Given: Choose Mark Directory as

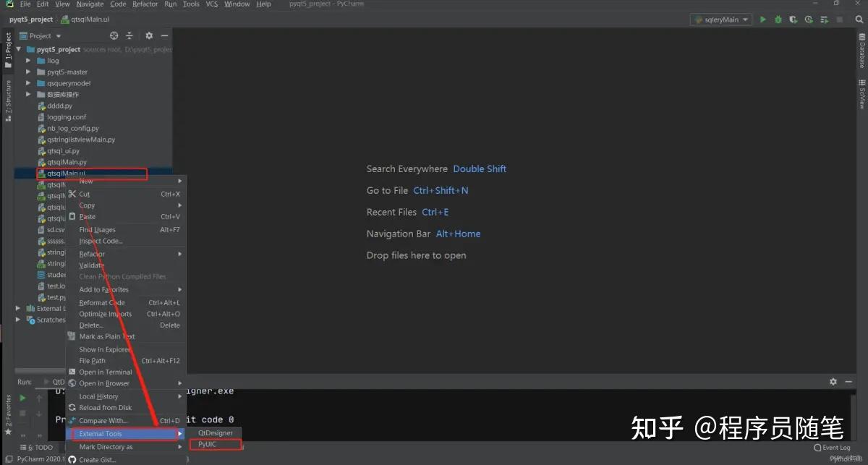Looking at the screenshot, I should point(126,447).
